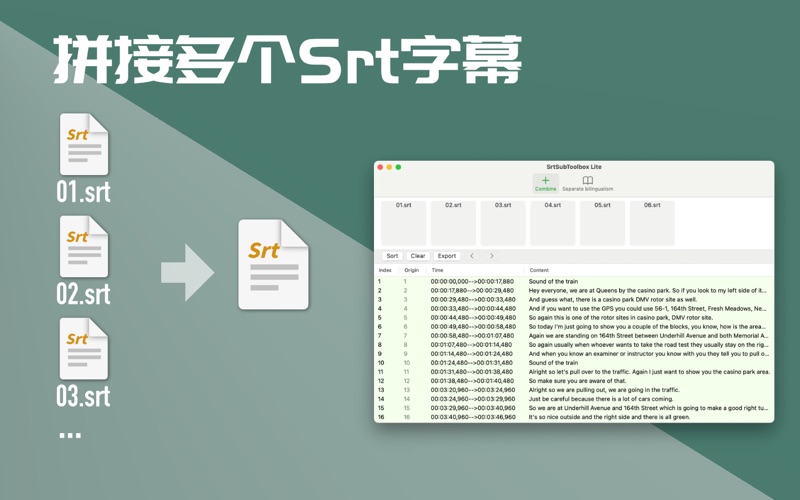800x500 pixels.
Task: Open the Separate bilingualism tool
Action: click(x=587, y=183)
